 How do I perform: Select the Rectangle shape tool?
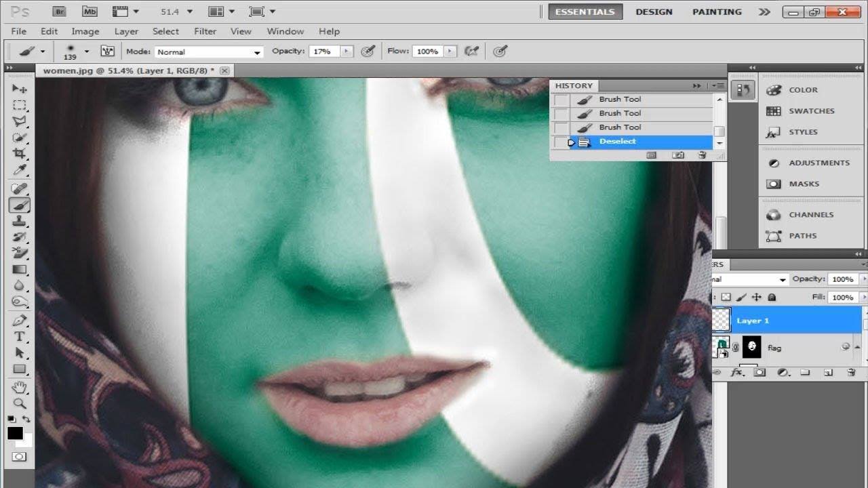(20, 369)
